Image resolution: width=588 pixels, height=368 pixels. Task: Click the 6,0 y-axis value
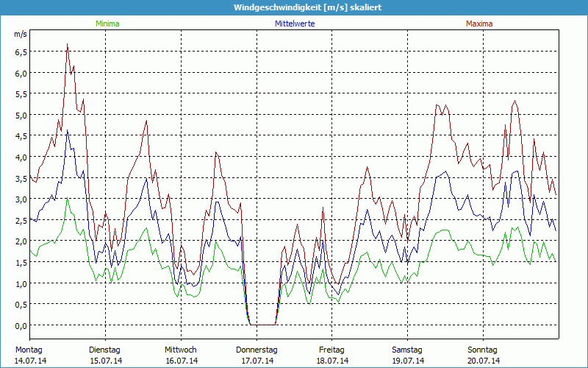click(x=21, y=73)
